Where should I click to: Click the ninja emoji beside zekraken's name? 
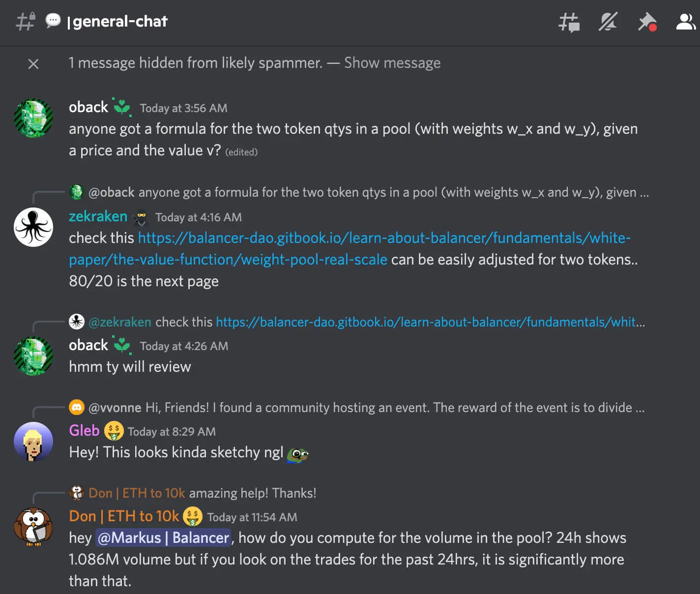pyautogui.click(x=141, y=216)
